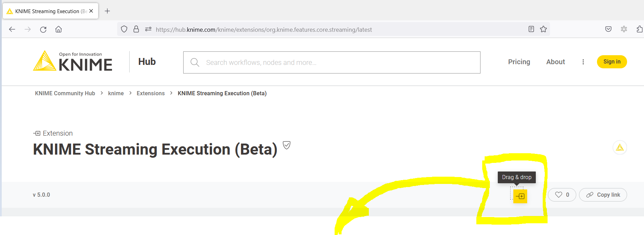Click the Extension type icon above title
Image resolution: width=644 pixels, height=235 pixels.
click(x=37, y=133)
